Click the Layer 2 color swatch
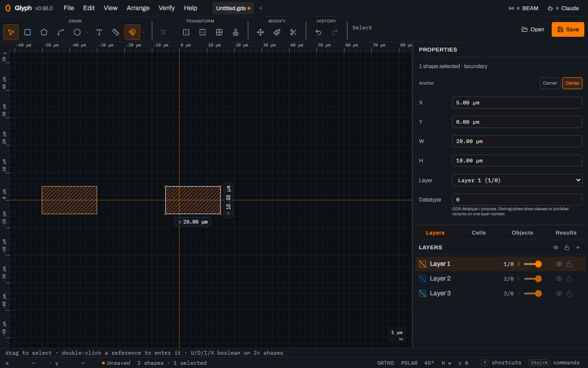This screenshot has width=588, height=368. coord(423,279)
